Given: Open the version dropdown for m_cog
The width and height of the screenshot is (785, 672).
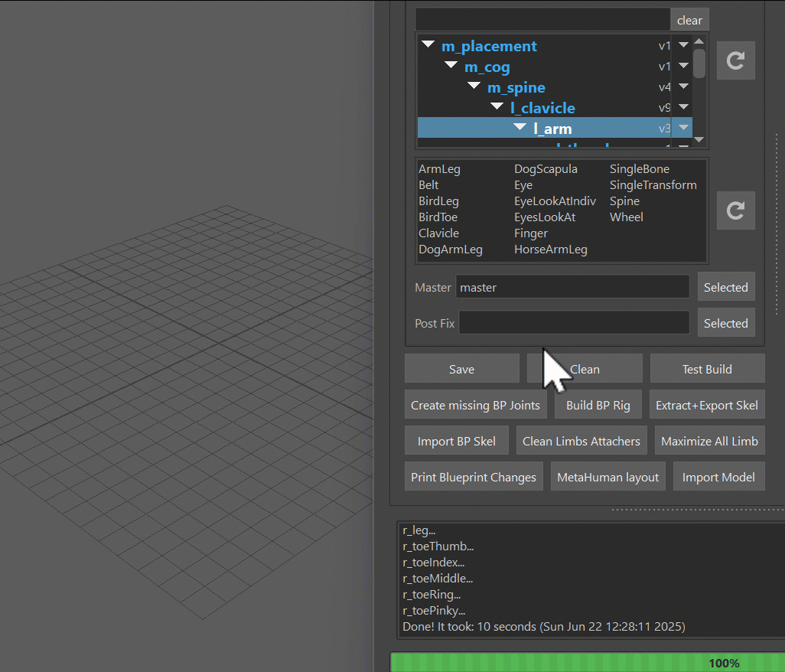Looking at the screenshot, I should tap(683, 66).
